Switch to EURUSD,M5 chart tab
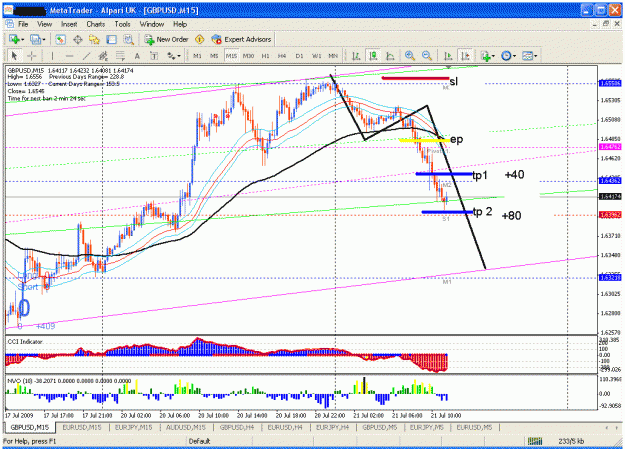The height and width of the screenshot is (449, 625). [474, 427]
